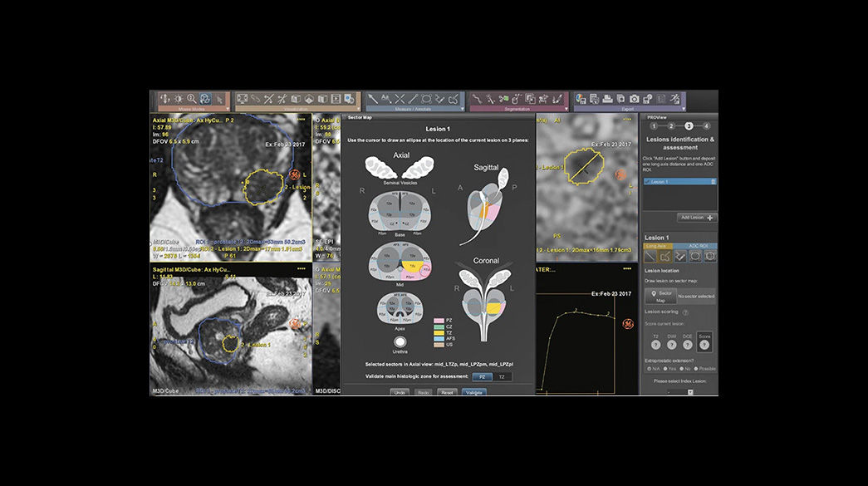Choose TZ as main histologic zone
This screenshot has width=868, height=486.
click(501, 377)
